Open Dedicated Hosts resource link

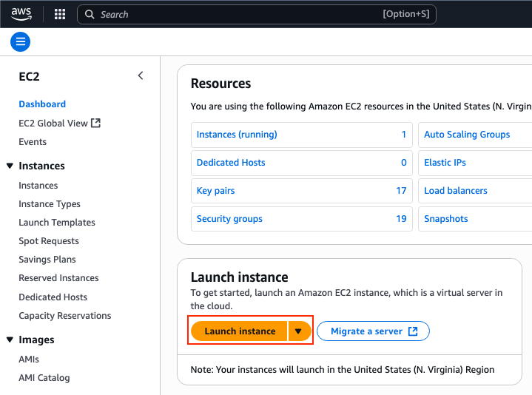click(x=231, y=163)
